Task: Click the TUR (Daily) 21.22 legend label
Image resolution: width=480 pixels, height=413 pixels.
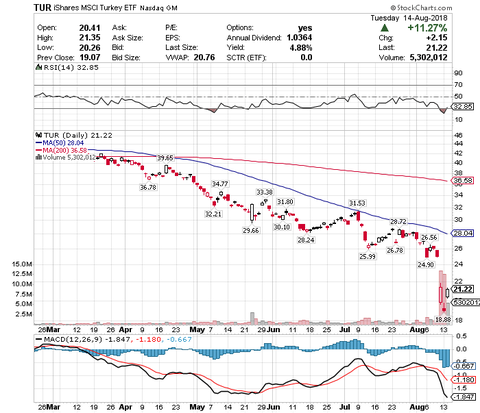Action: (x=78, y=135)
